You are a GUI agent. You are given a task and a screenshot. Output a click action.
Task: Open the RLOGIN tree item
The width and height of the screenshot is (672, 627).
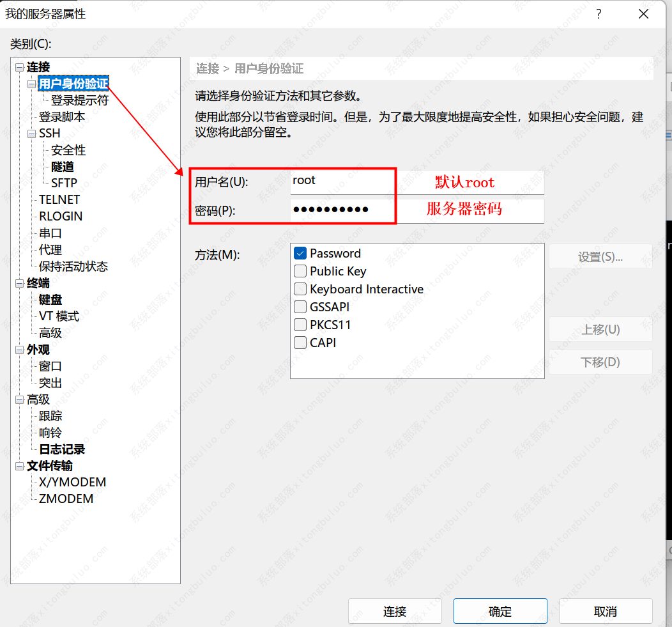(x=61, y=217)
